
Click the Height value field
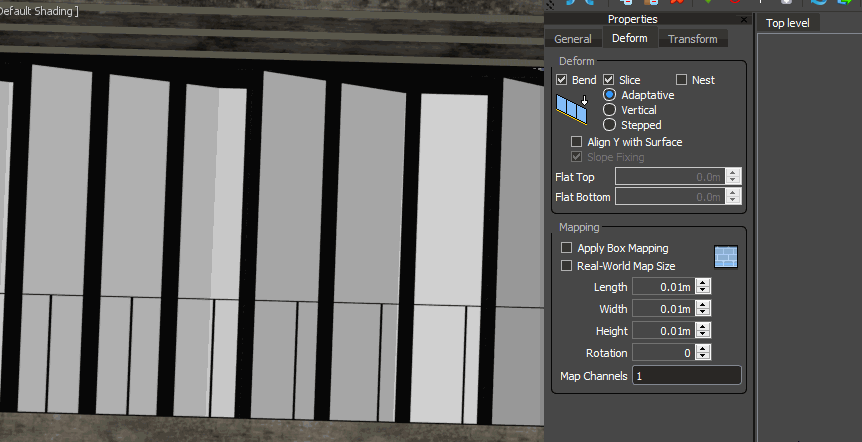coord(662,331)
